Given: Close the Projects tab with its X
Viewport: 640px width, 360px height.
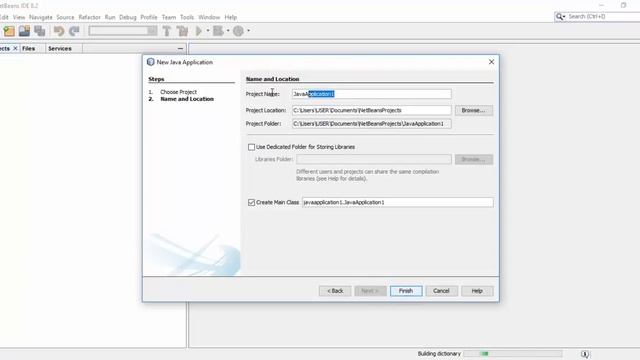Looking at the screenshot, I should point(15,48).
